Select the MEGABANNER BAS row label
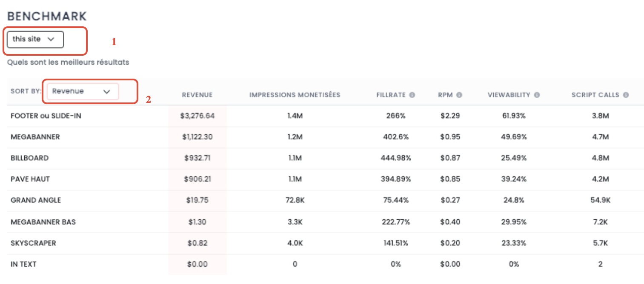The height and width of the screenshot is (284, 644). (x=43, y=222)
